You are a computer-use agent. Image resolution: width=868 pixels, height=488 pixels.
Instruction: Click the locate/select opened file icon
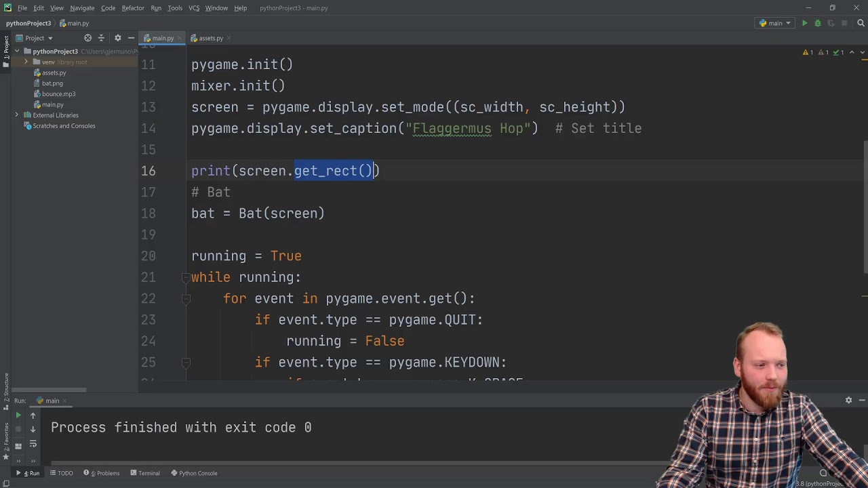point(87,38)
